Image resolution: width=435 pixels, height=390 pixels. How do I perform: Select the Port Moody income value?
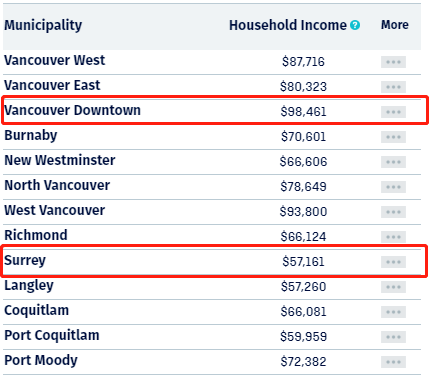pos(303,362)
